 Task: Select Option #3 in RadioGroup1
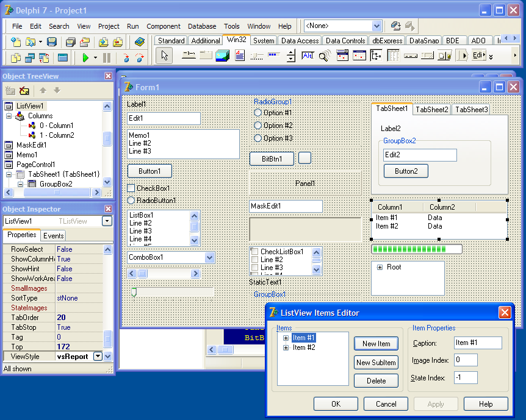tap(258, 138)
